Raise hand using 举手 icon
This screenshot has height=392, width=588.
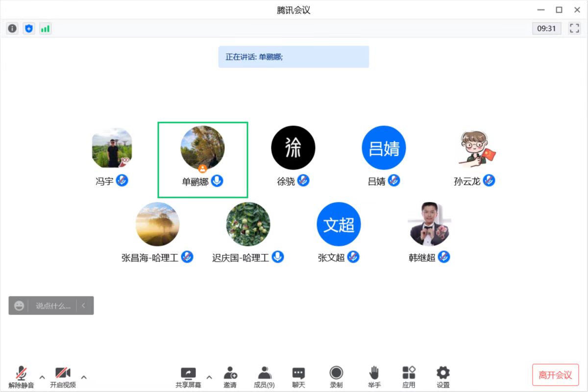coord(374,376)
